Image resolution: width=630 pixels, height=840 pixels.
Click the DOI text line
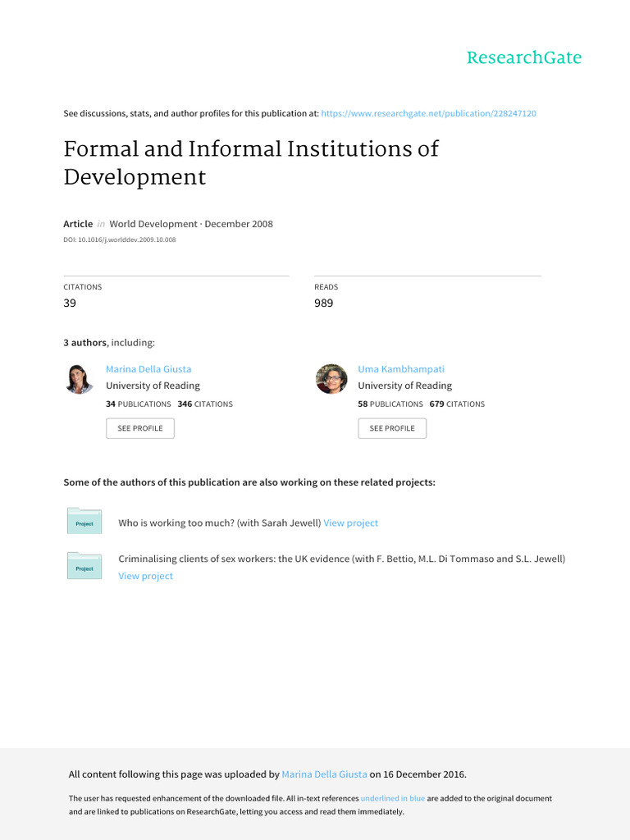click(120, 240)
